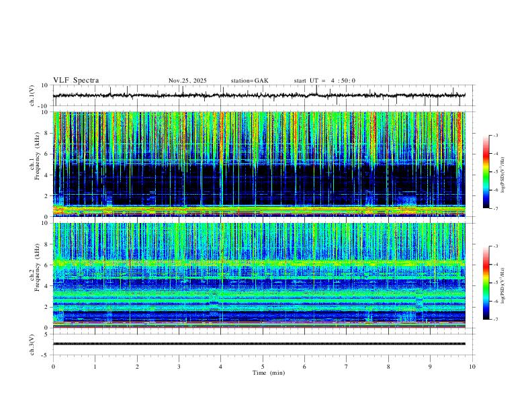The image size is (532, 411).
Task: Click the 'Time (min)' axis label
Action: pyautogui.click(x=269, y=373)
